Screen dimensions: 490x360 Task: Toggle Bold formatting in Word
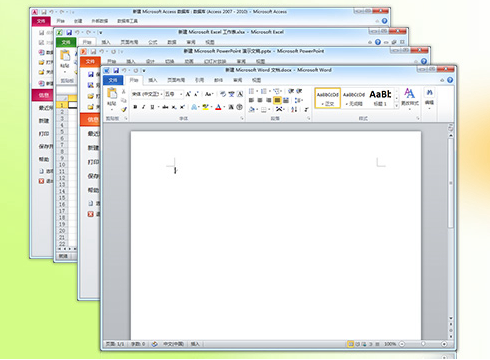coord(135,107)
